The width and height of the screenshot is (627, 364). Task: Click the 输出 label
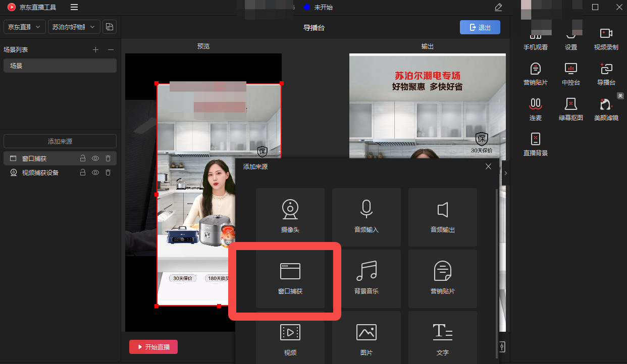point(428,46)
